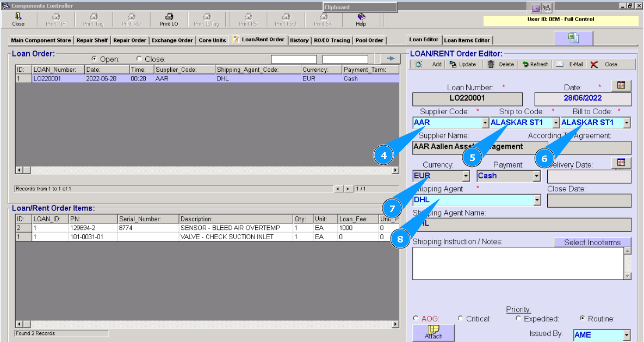Screen dimensions: 644x342
Task: Click the top-right toolbar icon with scissors
Action: coord(547,8)
